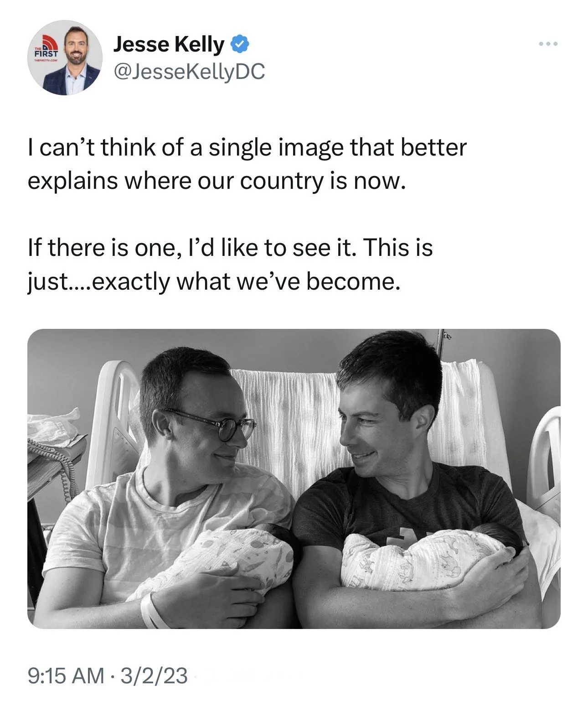The height and width of the screenshot is (707, 588).
Task: Click the swaddled baby on the right
Action: 433,561
